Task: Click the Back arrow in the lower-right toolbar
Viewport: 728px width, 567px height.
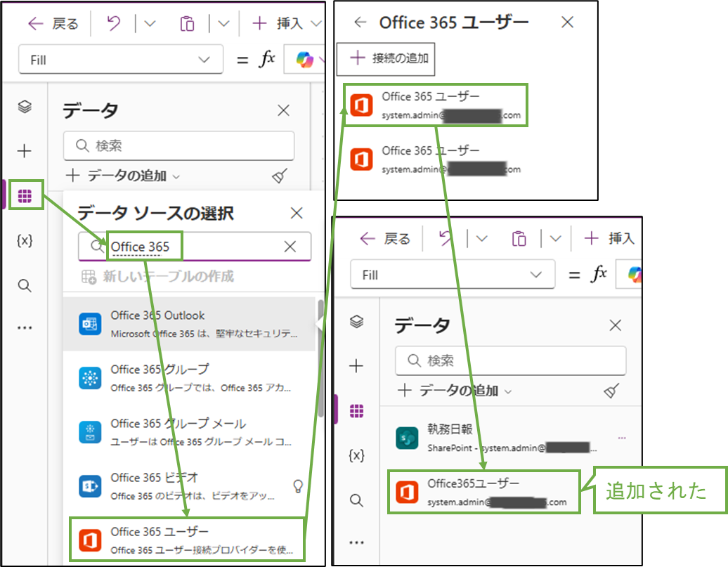Action: pyautogui.click(x=368, y=239)
